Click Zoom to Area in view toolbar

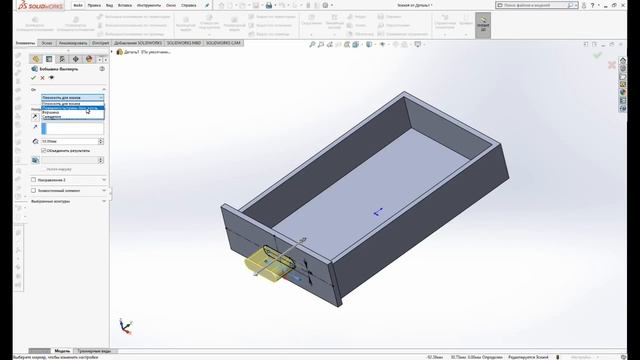[x=321, y=44]
